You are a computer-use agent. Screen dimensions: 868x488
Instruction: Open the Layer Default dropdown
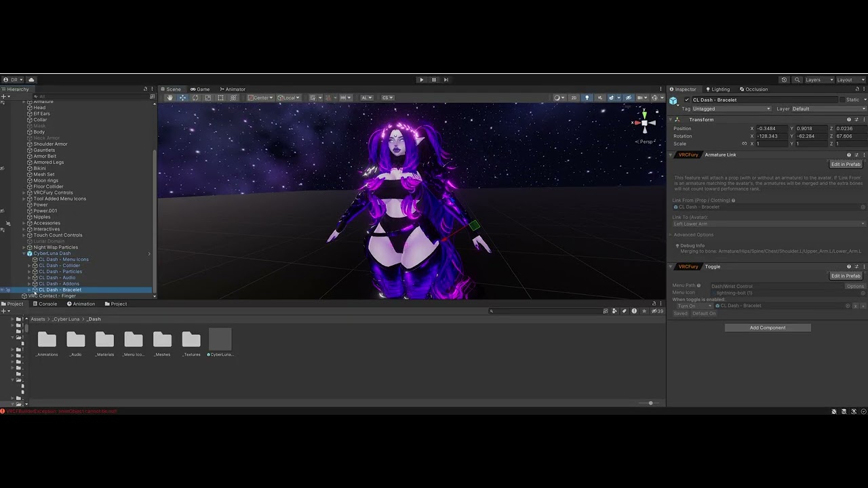[829, 109]
